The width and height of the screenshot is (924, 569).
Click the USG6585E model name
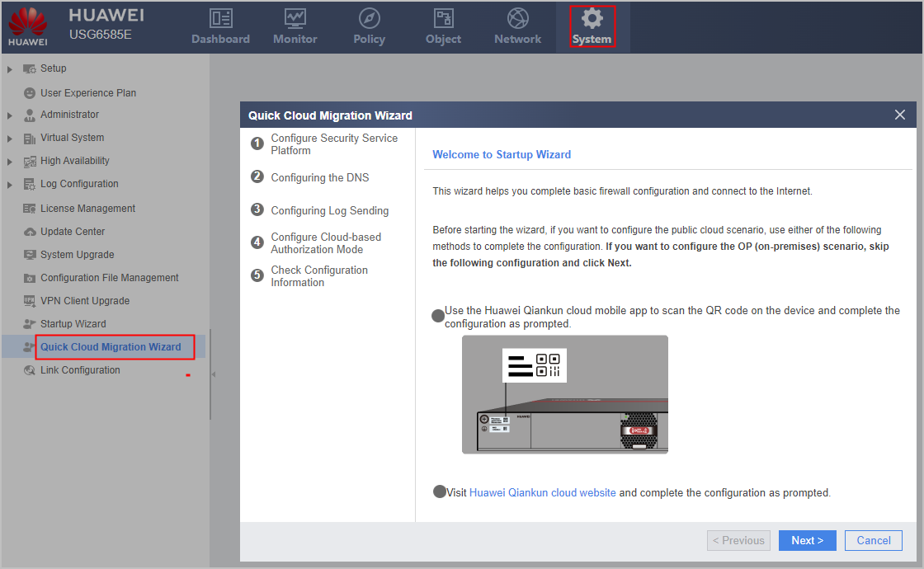(100, 34)
